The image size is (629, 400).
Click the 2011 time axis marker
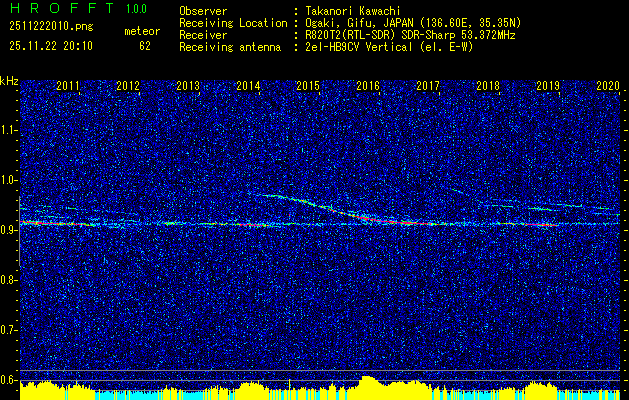coord(68,85)
